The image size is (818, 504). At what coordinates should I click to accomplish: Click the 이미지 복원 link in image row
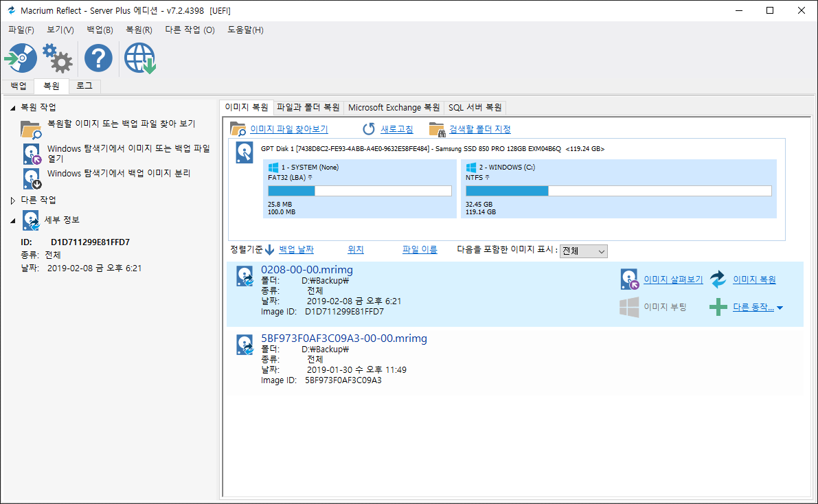(754, 279)
